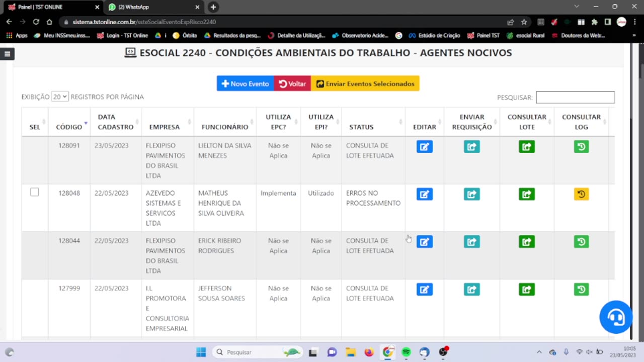
Task: Send requisition for record 128048
Action: [x=471, y=194]
